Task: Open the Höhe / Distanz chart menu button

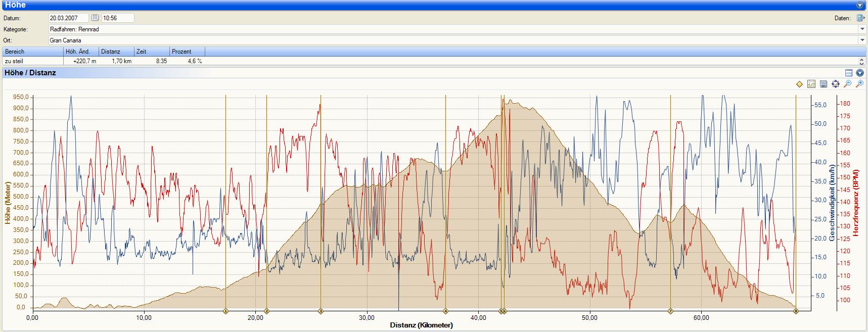Action: (859, 73)
